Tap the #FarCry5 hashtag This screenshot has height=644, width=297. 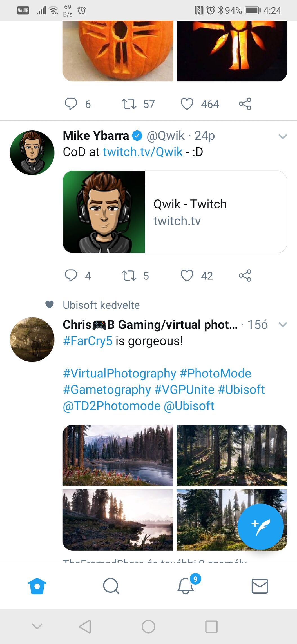88,341
